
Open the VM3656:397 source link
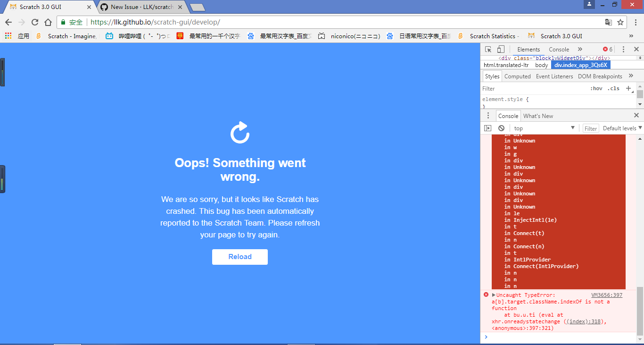tap(607, 295)
